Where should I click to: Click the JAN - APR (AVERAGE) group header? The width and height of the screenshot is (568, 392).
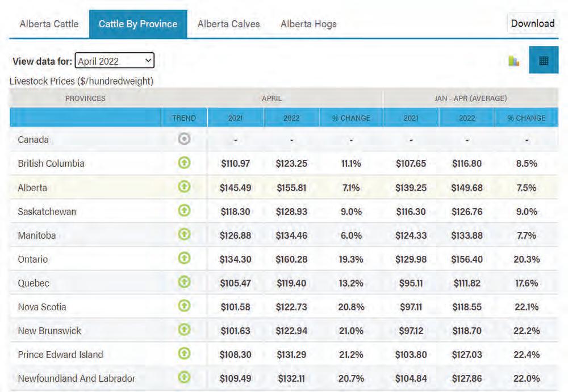[x=470, y=99]
